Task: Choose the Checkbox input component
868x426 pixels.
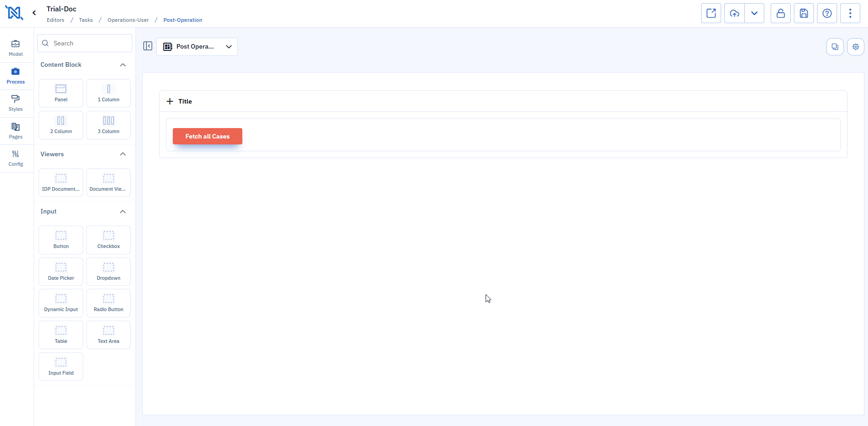Action: point(109,240)
